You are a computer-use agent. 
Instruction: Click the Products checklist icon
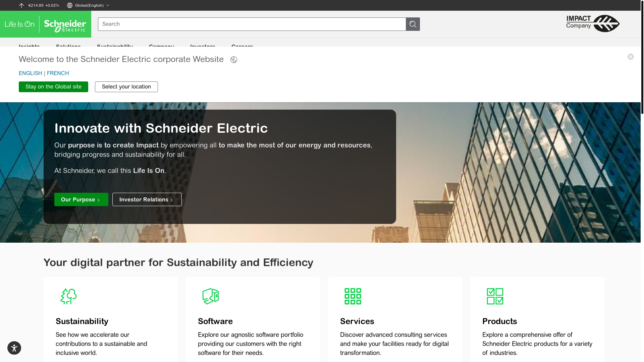click(495, 296)
